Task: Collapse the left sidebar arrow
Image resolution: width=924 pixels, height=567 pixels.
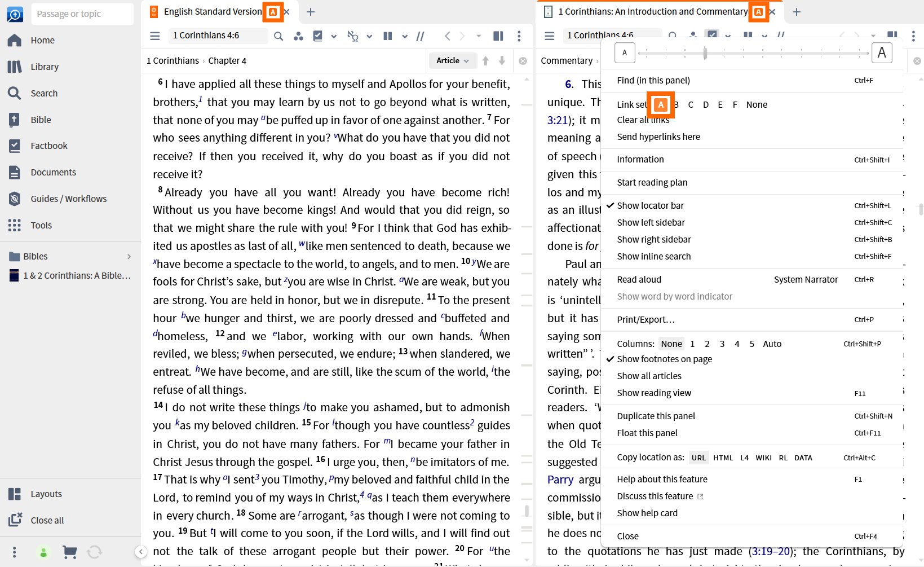Action: point(141,552)
